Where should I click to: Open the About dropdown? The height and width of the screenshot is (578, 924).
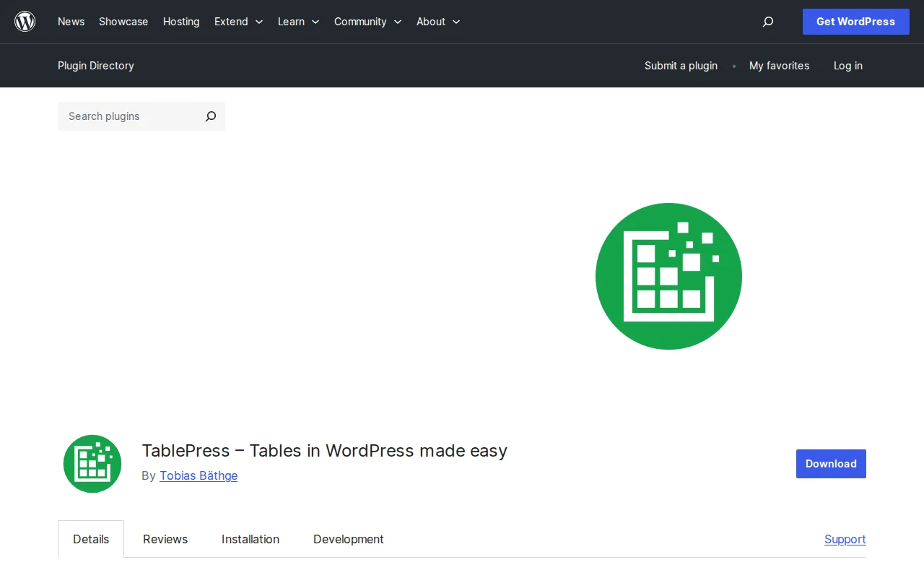click(x=437, y=22)
